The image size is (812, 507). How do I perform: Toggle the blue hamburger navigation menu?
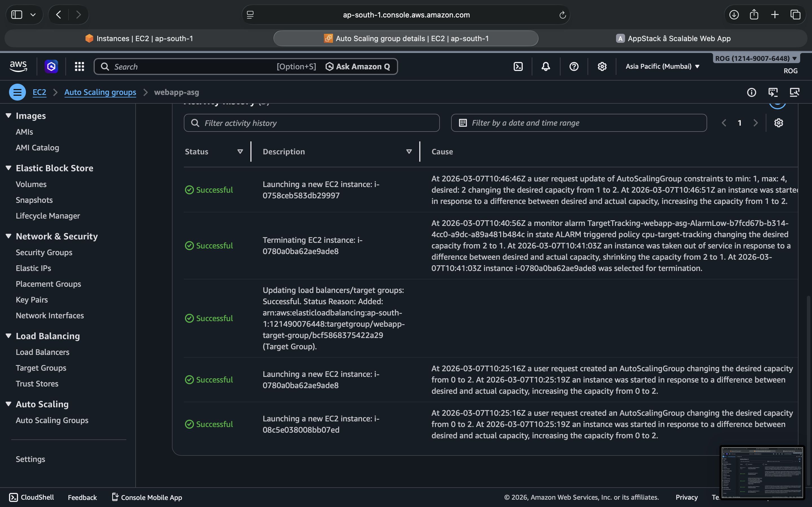tap(17, 92)
